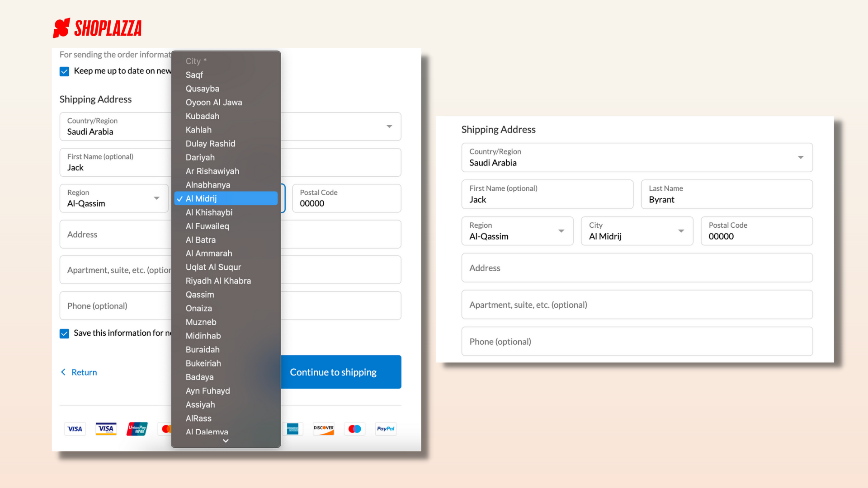Click the first VISA payment icon
Screen dimensions: 868x488
75,429
